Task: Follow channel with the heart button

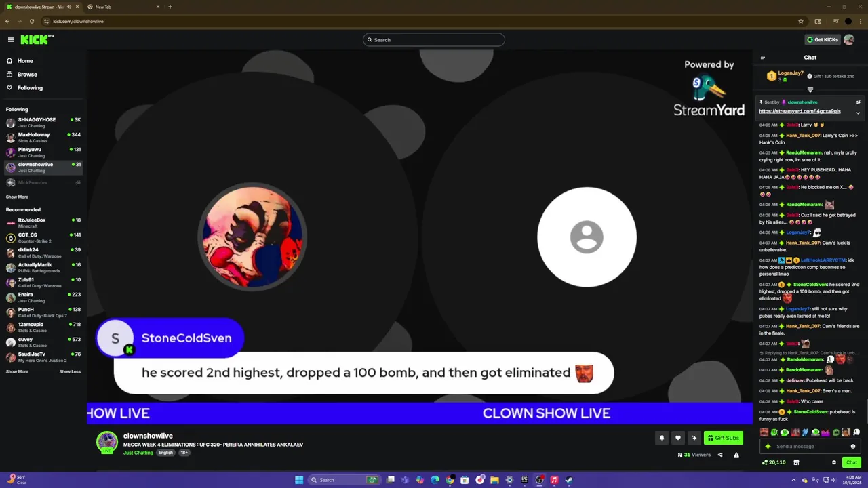Action: [x=677, y=438]
